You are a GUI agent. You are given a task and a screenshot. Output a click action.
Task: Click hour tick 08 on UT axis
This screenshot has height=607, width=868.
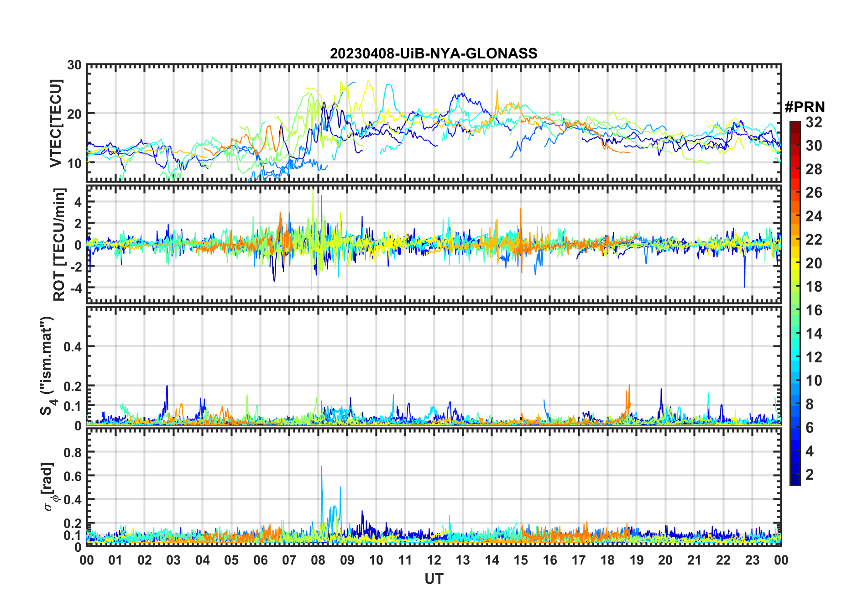(318, 560)
